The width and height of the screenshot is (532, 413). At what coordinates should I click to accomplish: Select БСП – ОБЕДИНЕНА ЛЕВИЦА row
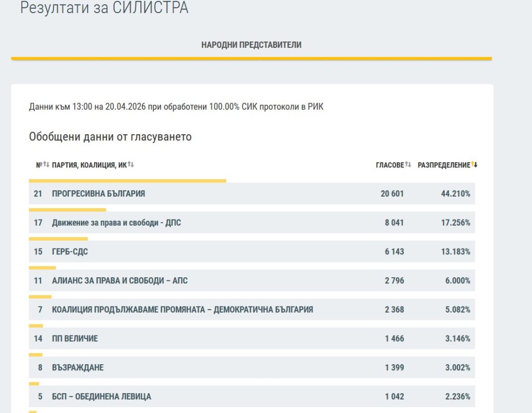point(101,397)
